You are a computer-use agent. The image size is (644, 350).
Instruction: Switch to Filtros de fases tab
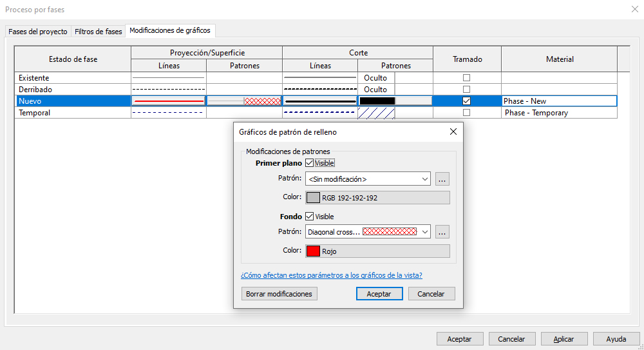[x=98, y=32]
